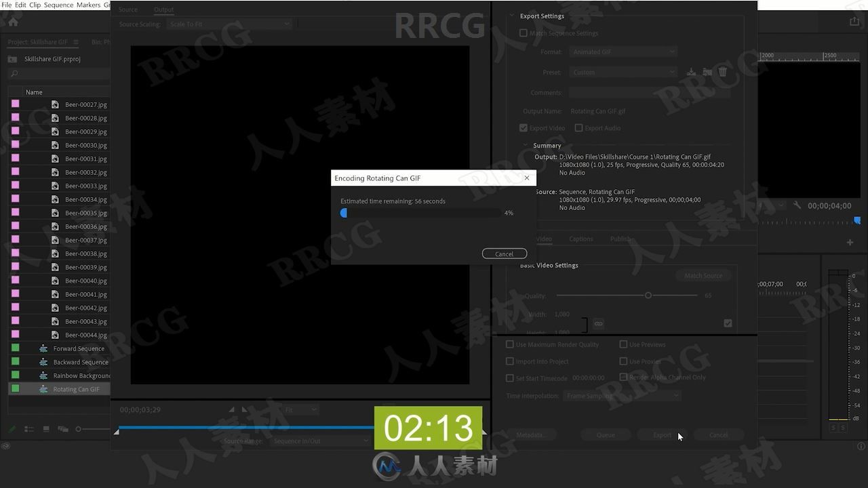Click pink label swatch of Beer-00030.jpg
Viewport: 868px width, 488px height.
pos(15,144)
